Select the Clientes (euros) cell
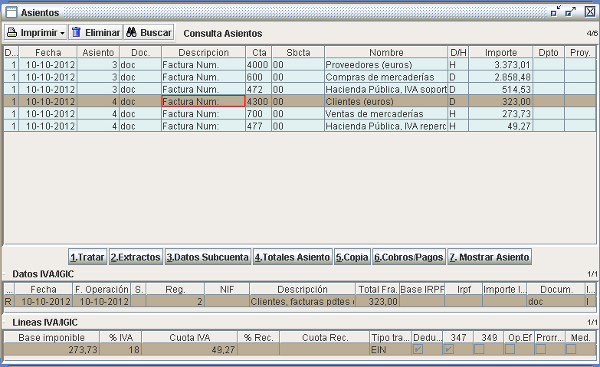 coord(386,101)
